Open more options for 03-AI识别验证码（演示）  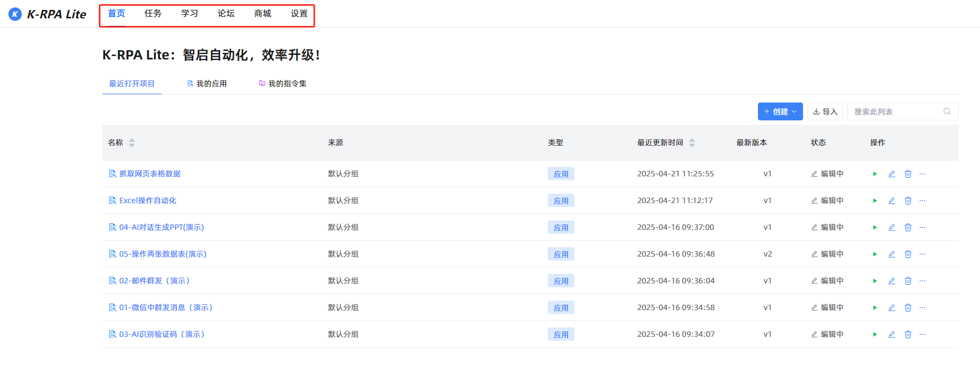[922, 334]
